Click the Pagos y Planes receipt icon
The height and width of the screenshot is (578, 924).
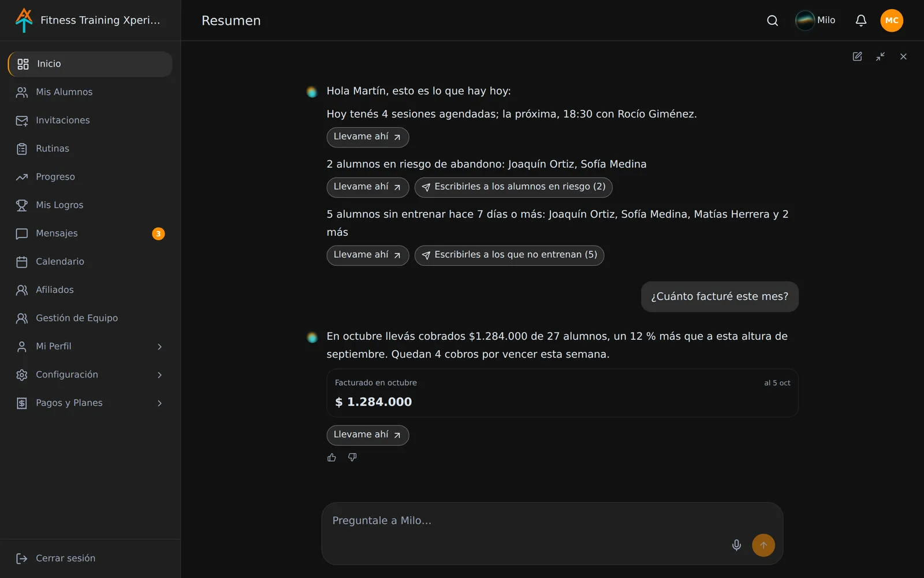point(22,403)
